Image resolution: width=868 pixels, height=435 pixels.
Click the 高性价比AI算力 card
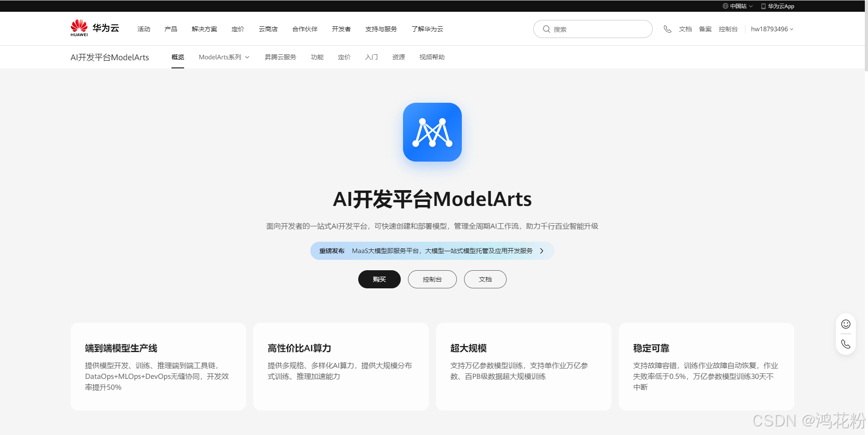(341, 367)
